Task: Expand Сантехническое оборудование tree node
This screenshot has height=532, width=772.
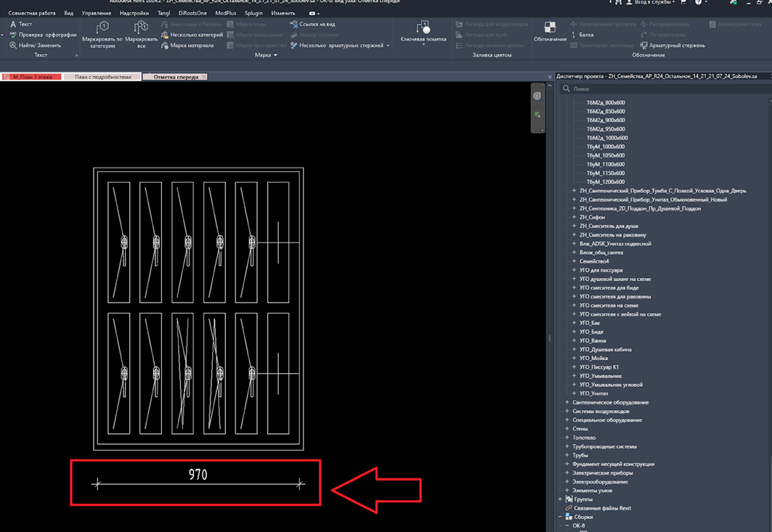Action: coord(567,402)
